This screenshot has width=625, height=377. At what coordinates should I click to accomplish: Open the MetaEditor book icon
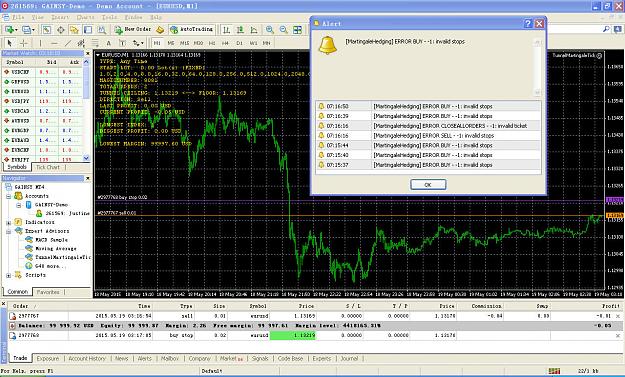(x=160, y=29)
